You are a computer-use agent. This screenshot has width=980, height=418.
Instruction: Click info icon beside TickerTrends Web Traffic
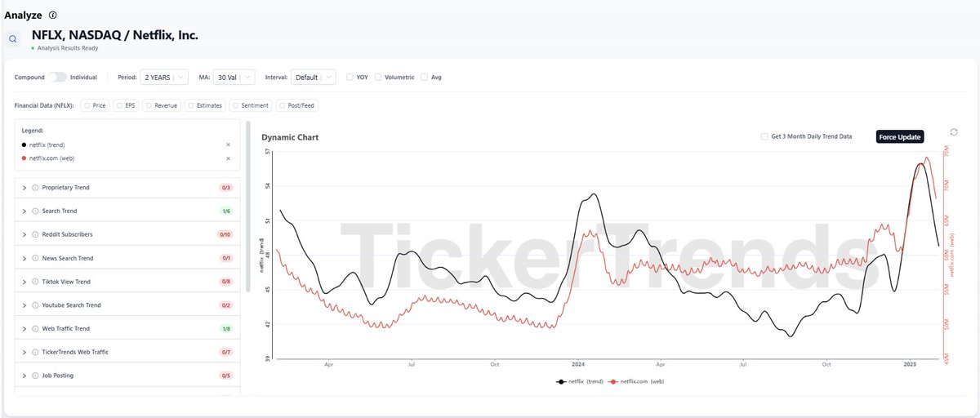point(36,352)
